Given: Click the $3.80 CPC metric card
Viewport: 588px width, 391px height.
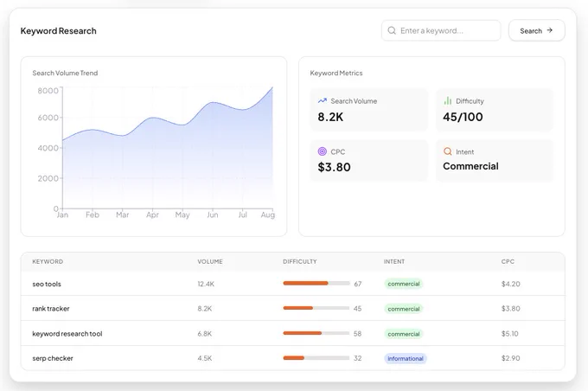Looking at the screenshot, I should tap(369, 161).
